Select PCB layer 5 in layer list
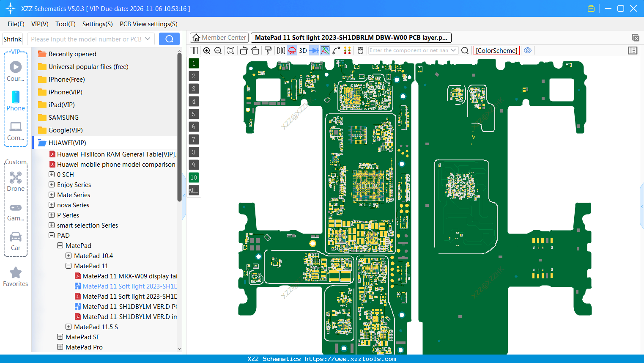644x363 pixels. pyautogui.click(x=194, y=114)
